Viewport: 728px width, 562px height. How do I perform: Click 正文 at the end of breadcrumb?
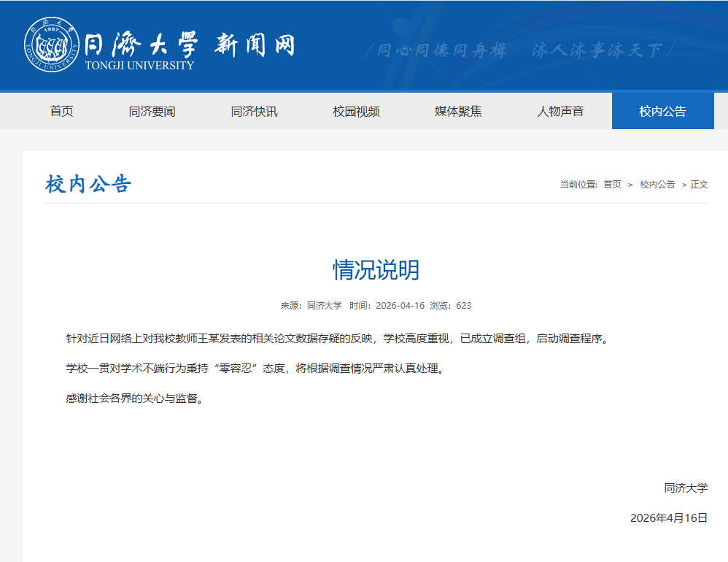click(x=698, y=184)
